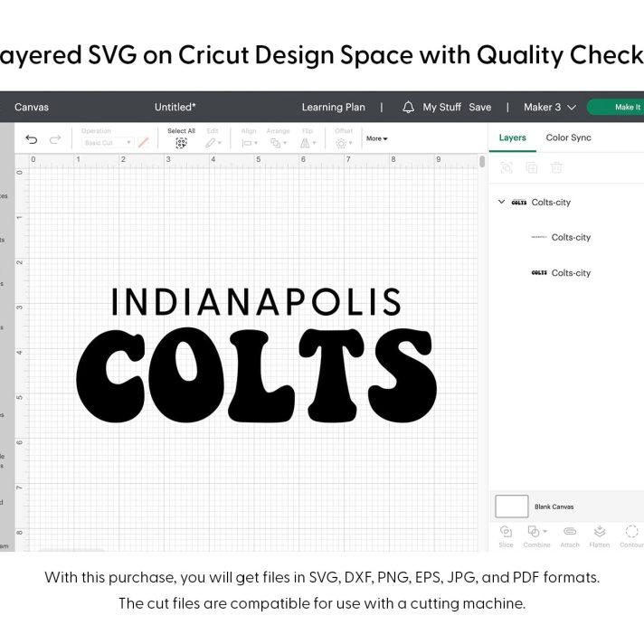Select the COLTS-thumbnail Colts-city sublayer
Screen dimensions: 644x644
click(571, 273)
